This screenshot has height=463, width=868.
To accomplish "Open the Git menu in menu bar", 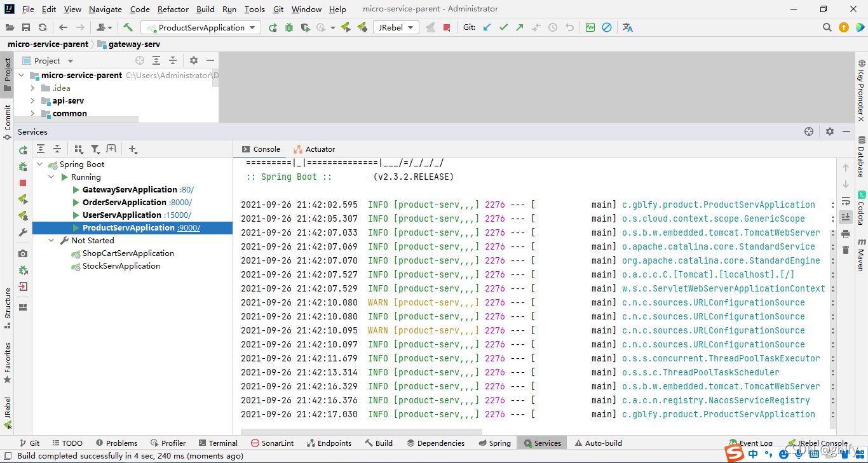I will (278, 9).
